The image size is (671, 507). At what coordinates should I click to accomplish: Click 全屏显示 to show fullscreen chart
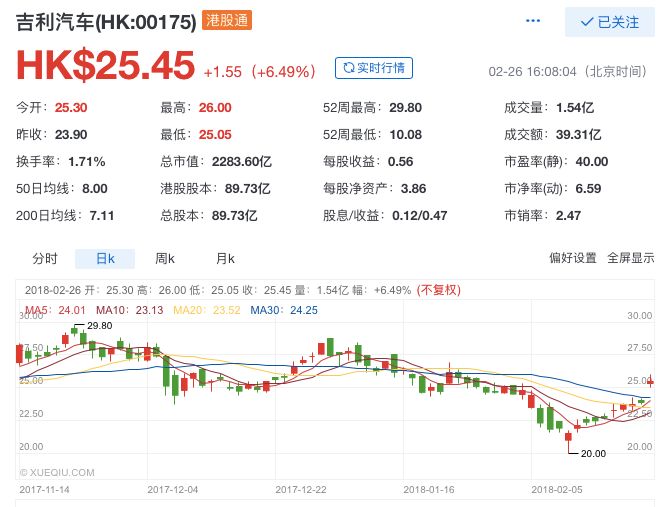pyautogui.click(x=631, y=258)
